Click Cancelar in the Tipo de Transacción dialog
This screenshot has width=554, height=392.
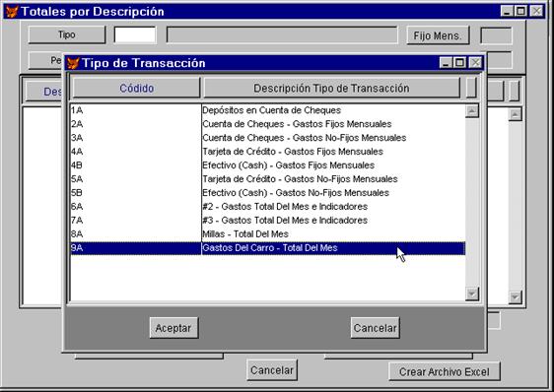pos(376,328)
